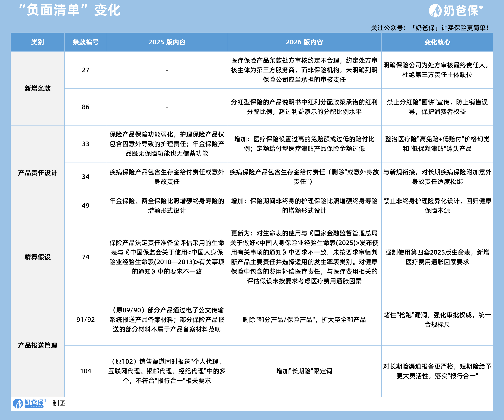Select the 产品责任设计 category cell
504x420 pixels.
point(37,173)
